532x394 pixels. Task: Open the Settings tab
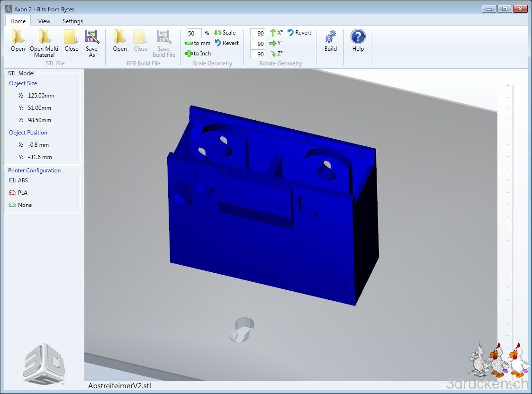[72, 21]
